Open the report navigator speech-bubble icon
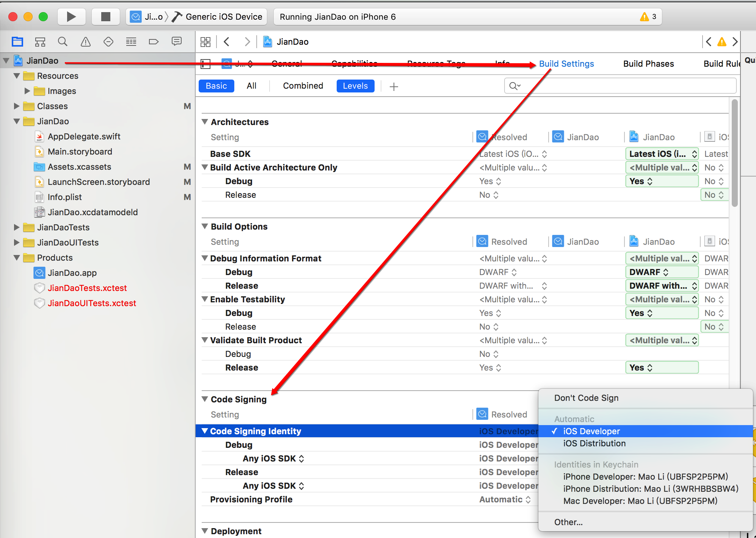This screenshot has width=756, height=538. tap(177, 42)
